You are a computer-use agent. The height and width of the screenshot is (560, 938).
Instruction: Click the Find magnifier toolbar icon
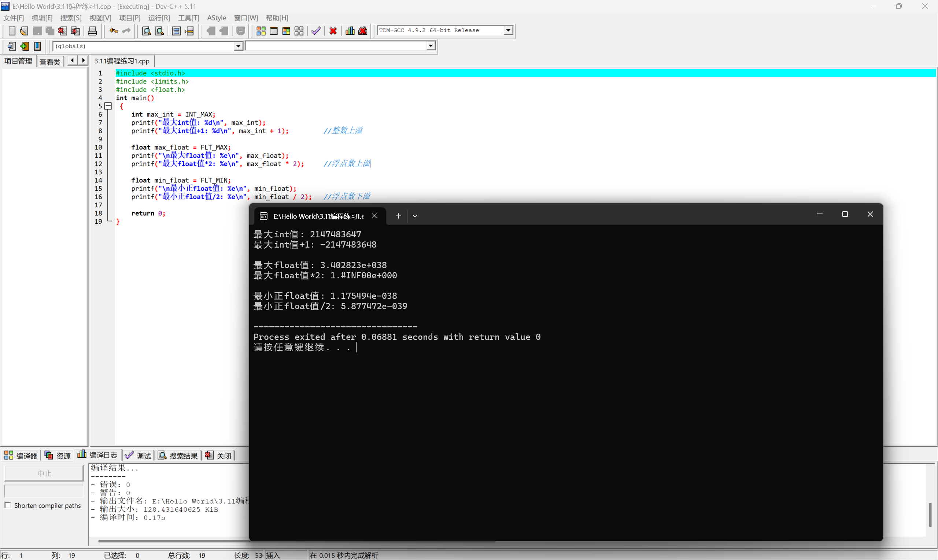tap(147, 31)
